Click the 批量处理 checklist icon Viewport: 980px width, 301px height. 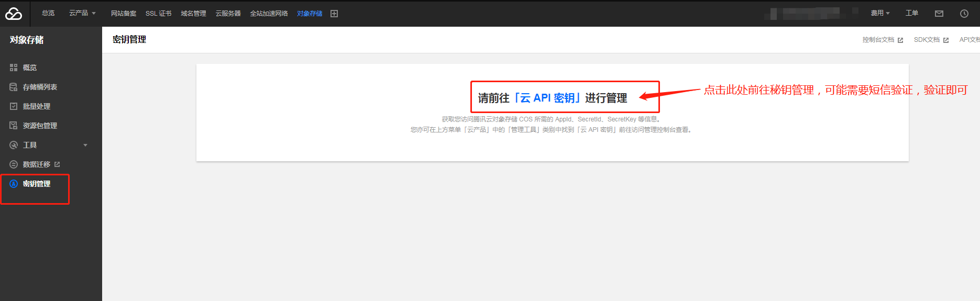14,106
